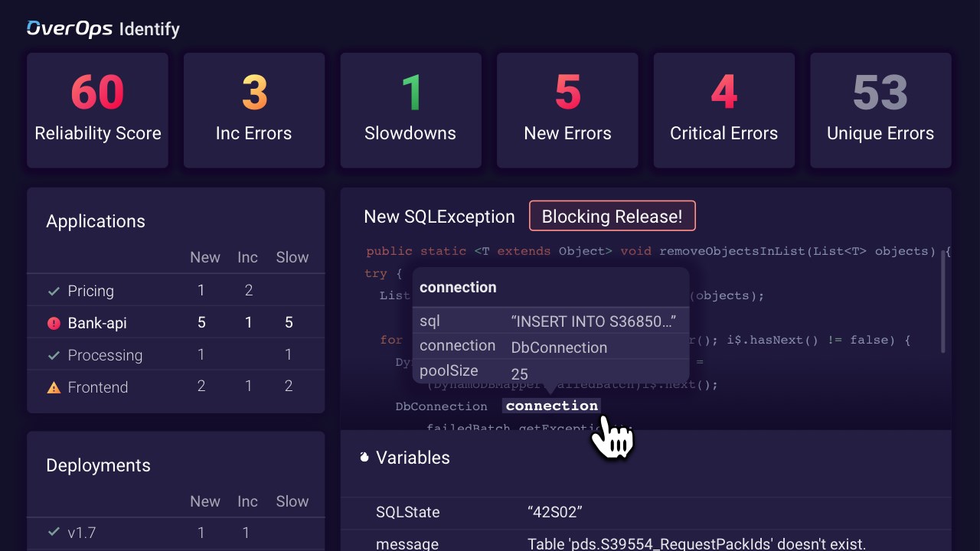Click the Applications panel heading
Image resolution: width=980 pixels, height=551 pixels.
pos(96,222)
